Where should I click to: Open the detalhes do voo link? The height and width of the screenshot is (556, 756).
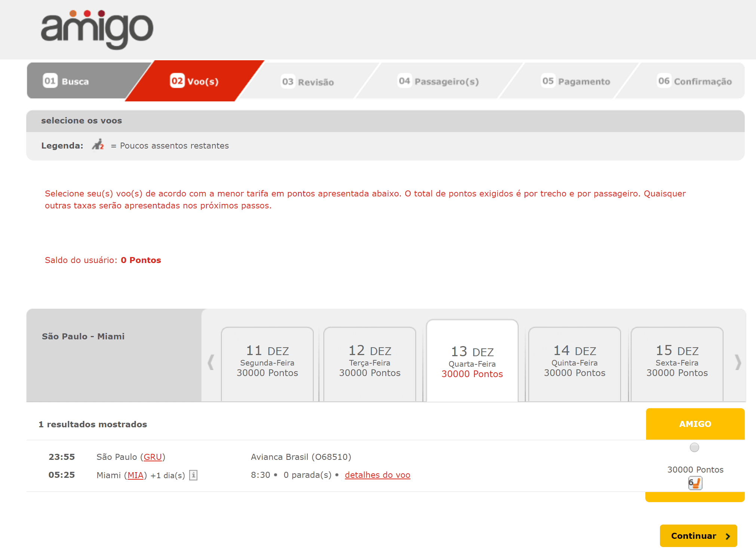(378, 475)
